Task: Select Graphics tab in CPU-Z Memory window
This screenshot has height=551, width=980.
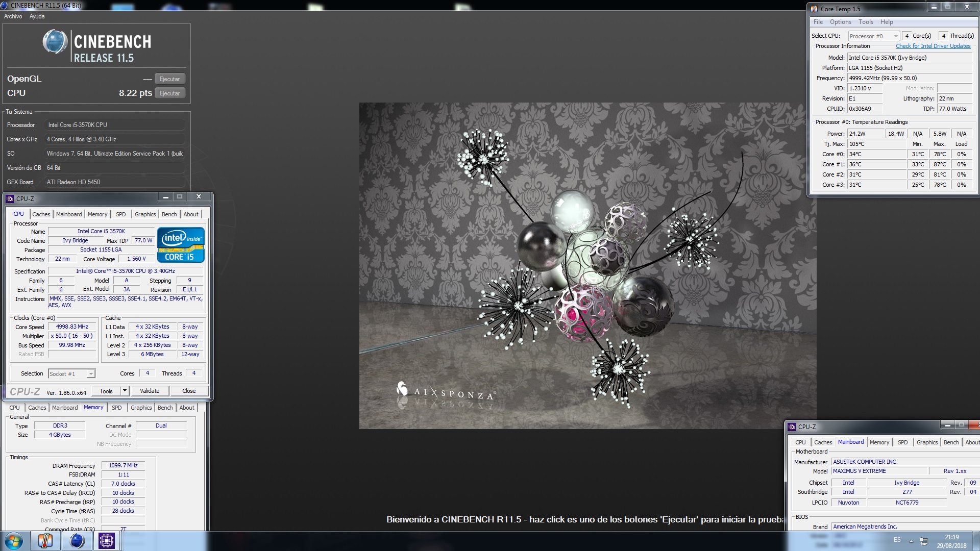Action: 141,408
